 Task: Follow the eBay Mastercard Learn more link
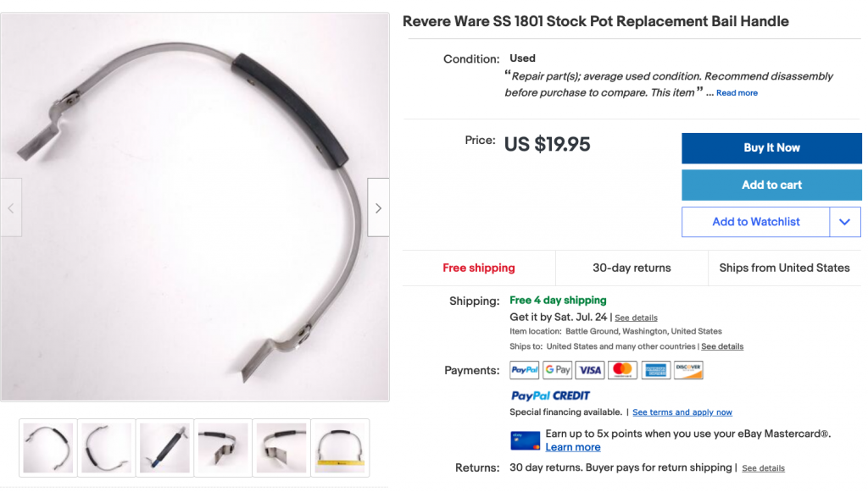click(x=573, y=447)
